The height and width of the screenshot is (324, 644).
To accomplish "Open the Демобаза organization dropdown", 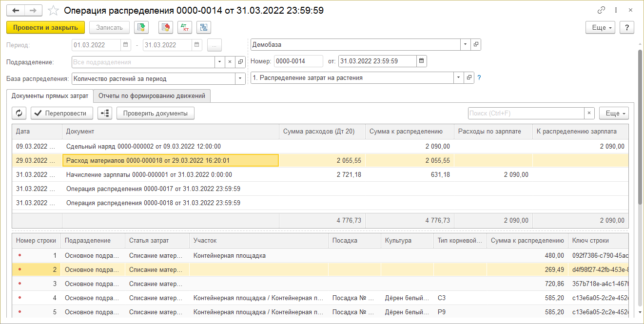I will (x=466, y=44).
